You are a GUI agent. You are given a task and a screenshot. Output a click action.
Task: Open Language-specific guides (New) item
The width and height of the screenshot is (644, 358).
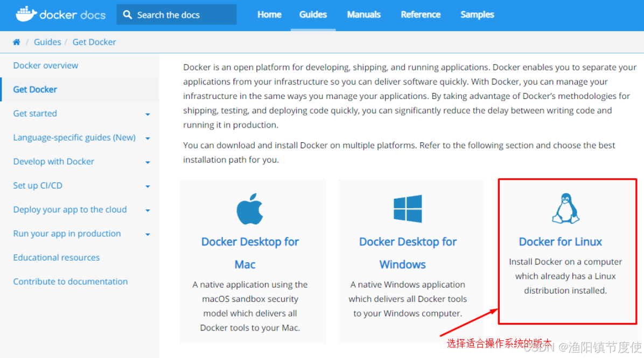[74, 137]
